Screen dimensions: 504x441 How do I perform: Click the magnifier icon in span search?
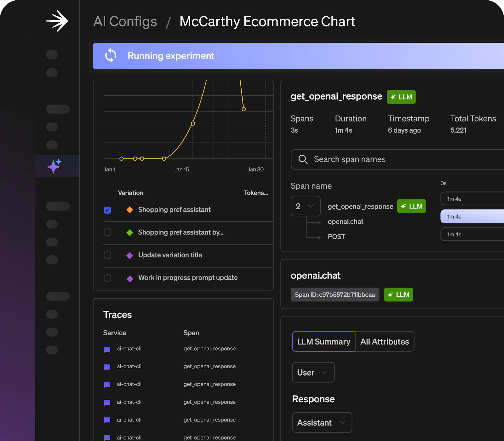(x=303, y=159)
